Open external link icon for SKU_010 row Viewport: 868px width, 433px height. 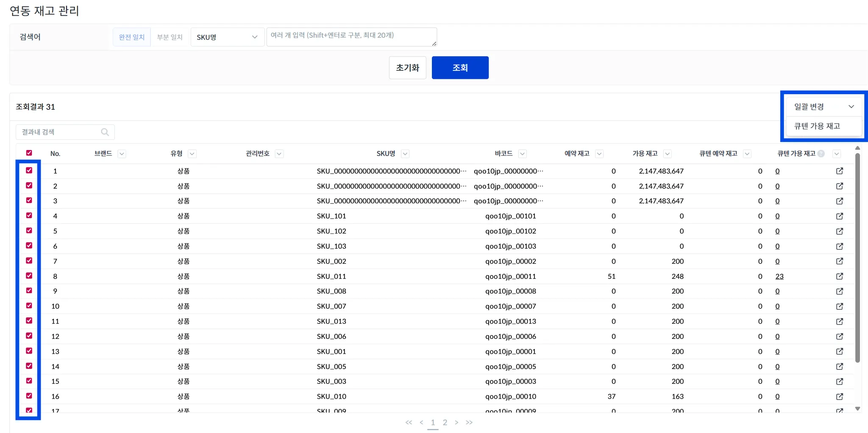click(x=839, y=397)
